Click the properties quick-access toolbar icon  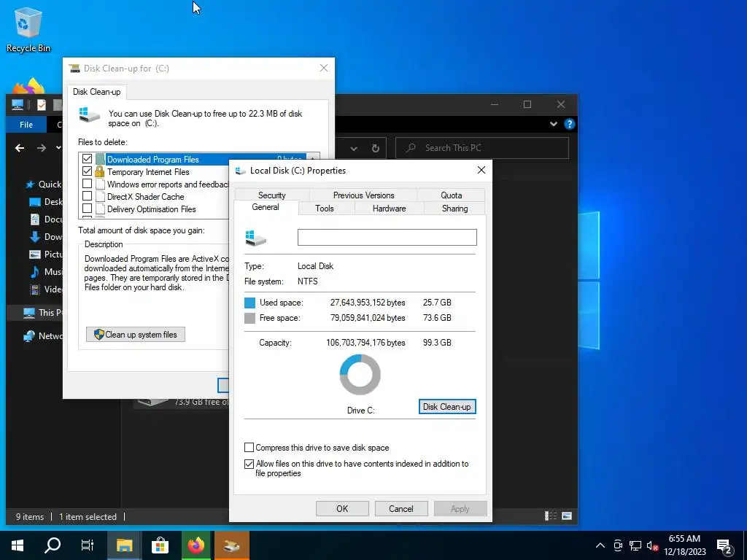point(42,105)
